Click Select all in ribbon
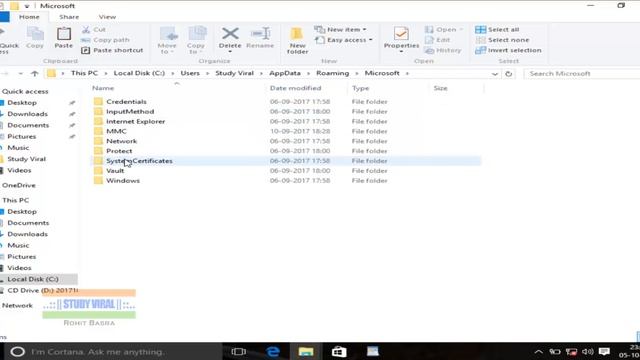The height and width of the screenshot is (360, 640). point(497,29)
